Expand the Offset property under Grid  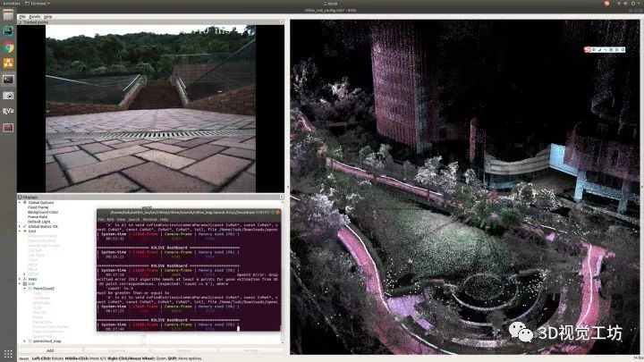point(24,274)
